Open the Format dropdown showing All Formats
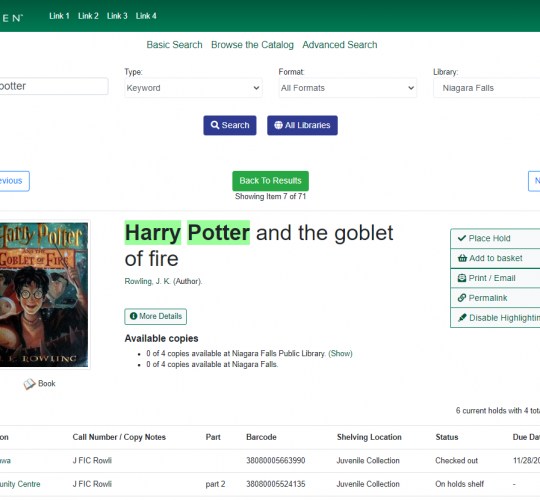The height and width of the screenshot is (500, 540). [x=347, y=88]
